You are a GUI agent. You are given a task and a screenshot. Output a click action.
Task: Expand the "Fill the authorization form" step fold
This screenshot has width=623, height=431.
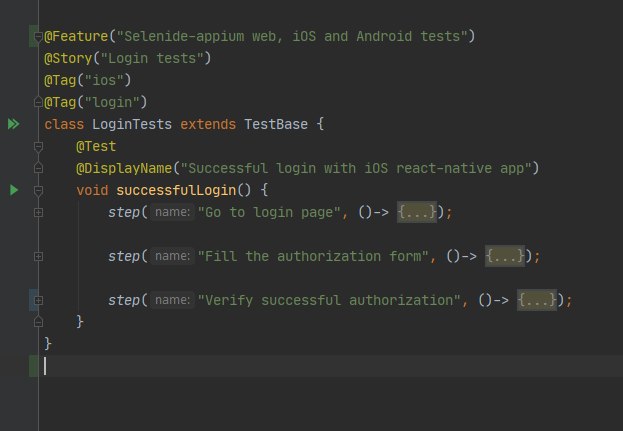coord(38,257)
